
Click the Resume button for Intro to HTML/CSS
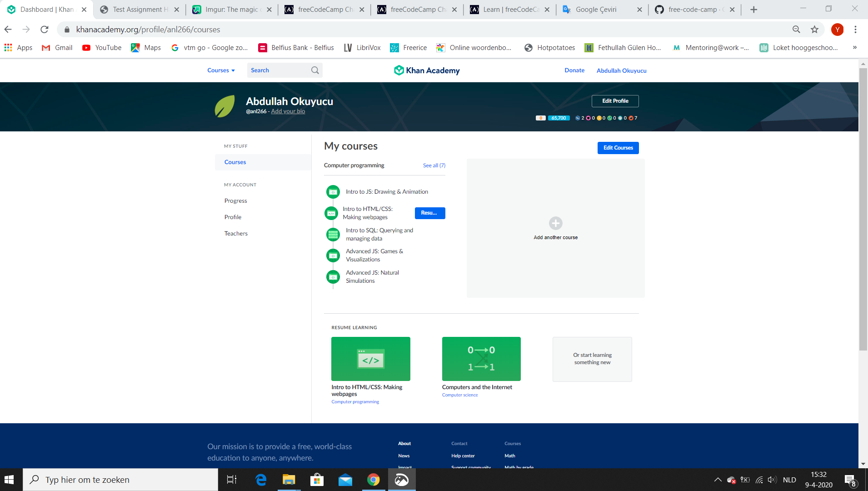(x=429, y=213)
